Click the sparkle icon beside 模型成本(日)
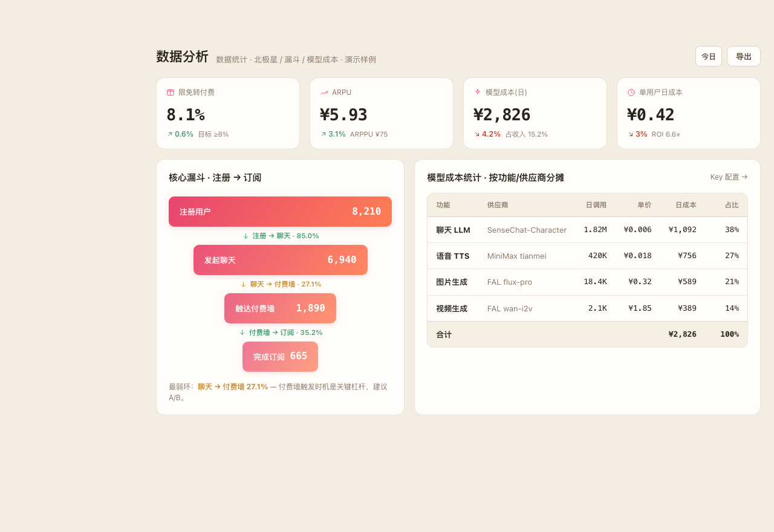Screen dimensions: 774x532 [478, 92]
